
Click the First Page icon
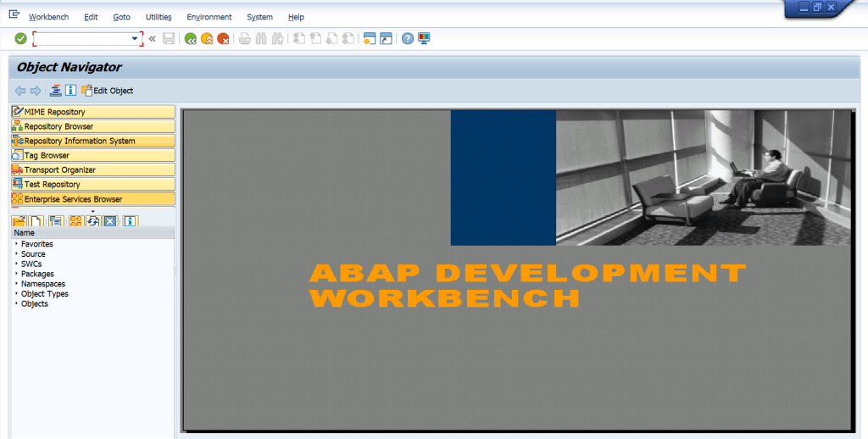(x=299, y=39)
